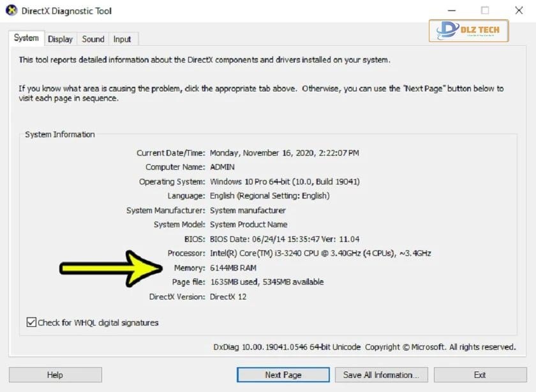Close the DirectX Diagnostic Tool window
The width and height of the screenshot is (536, 392).
click(x=519, y=11)
